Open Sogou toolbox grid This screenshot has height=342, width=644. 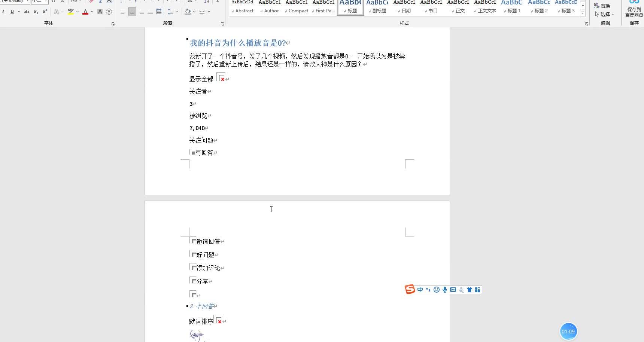[x=478, y=290]
